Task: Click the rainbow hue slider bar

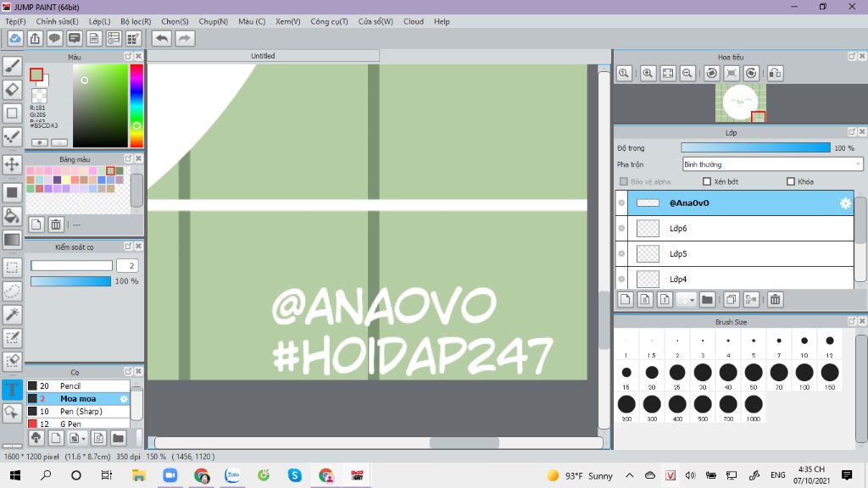Action: click(136, 106)
